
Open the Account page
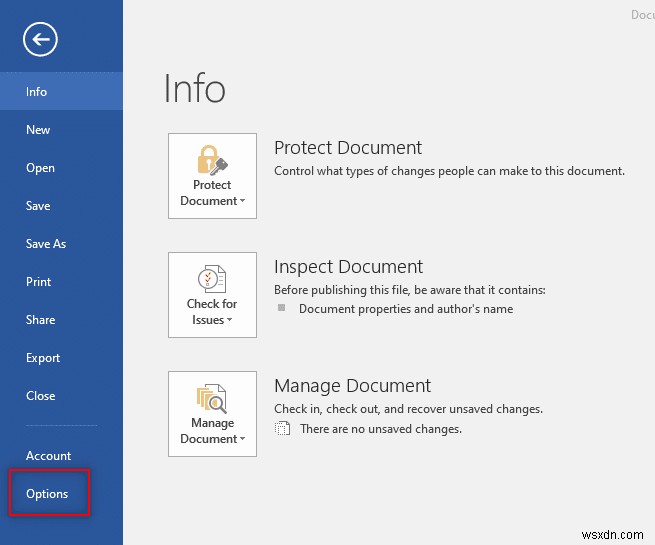tap(61, 455)
